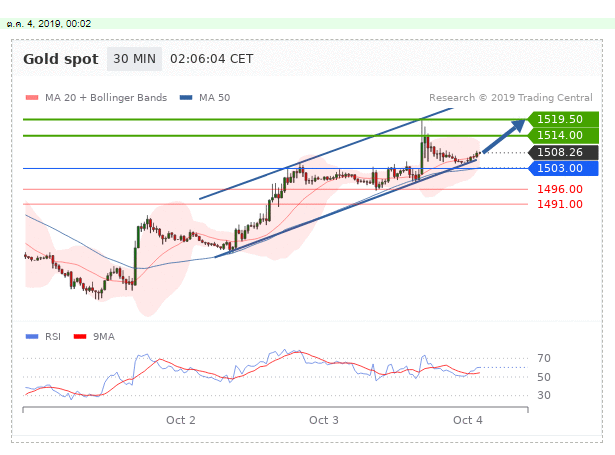Click the 9MA legend label

[x=104, y=337]
